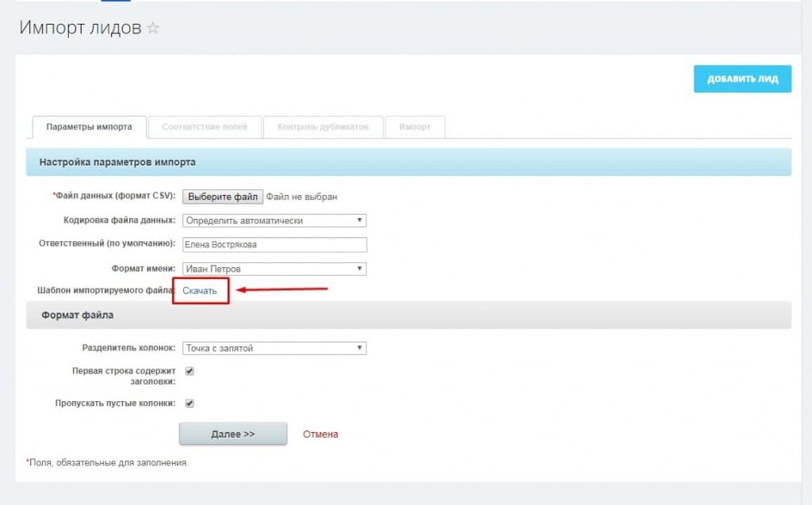
Task: Go to the Контроль дубликатов tab
Action: pos(323,127)
